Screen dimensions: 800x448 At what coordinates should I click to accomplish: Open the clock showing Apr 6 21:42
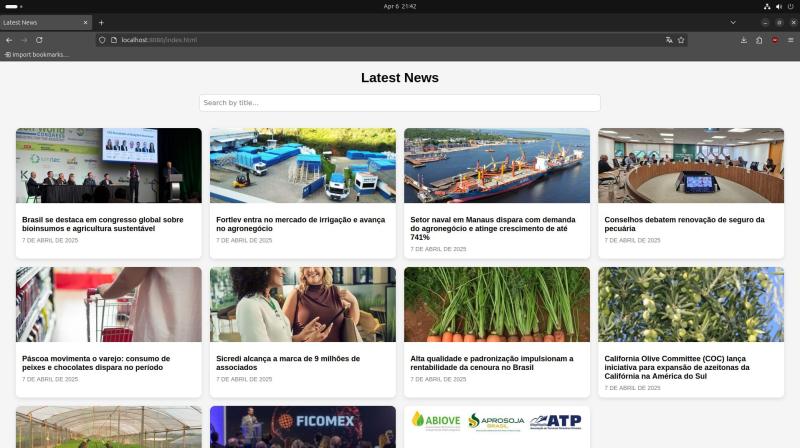click(x=400, y=7)
